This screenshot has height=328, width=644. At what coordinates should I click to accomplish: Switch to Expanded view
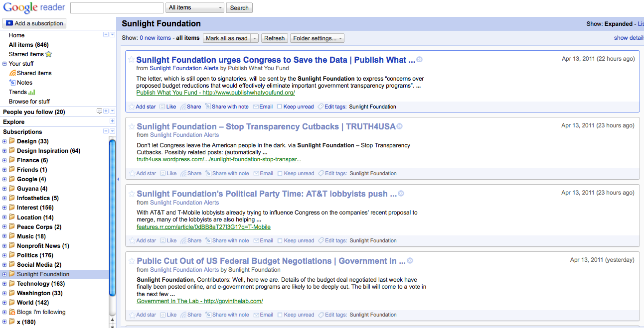(x=618, y=23)
